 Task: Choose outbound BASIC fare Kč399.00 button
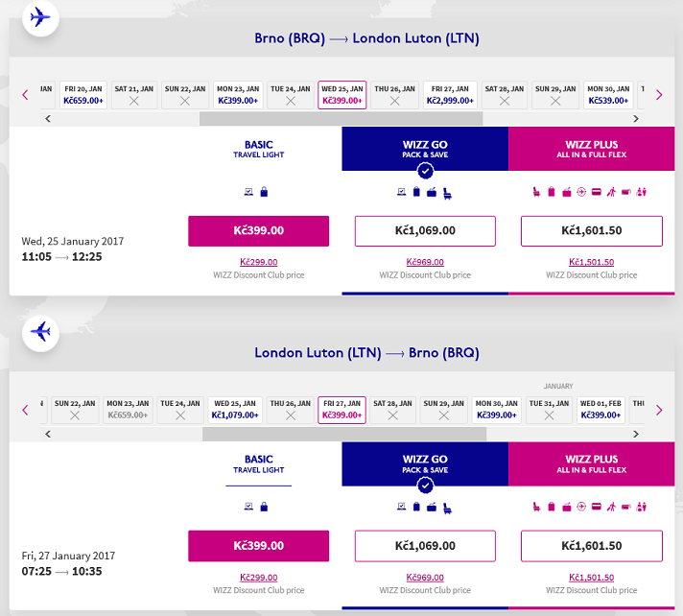(x=259, y=231)
